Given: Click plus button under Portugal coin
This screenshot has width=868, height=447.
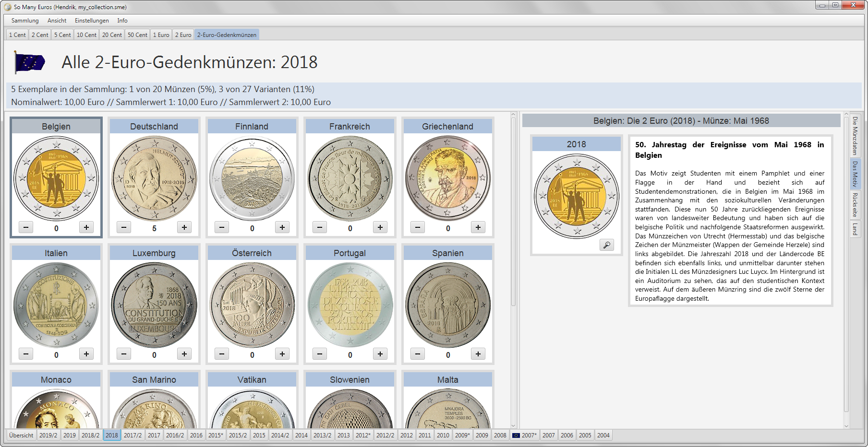Looking at the screenshot, I should coord(380,354).
